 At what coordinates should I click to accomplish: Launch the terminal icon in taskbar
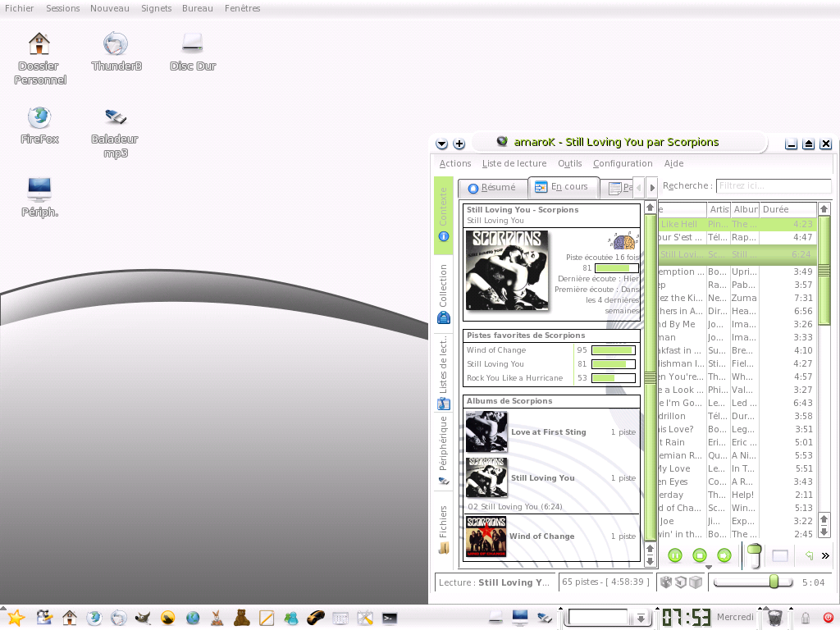tap(390, 619)
